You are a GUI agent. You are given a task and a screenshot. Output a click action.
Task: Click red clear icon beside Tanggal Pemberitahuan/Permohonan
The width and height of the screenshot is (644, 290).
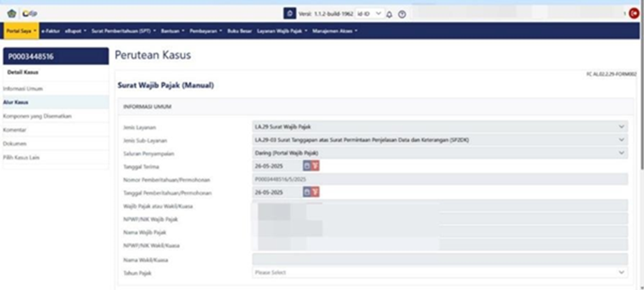[315, 192]
